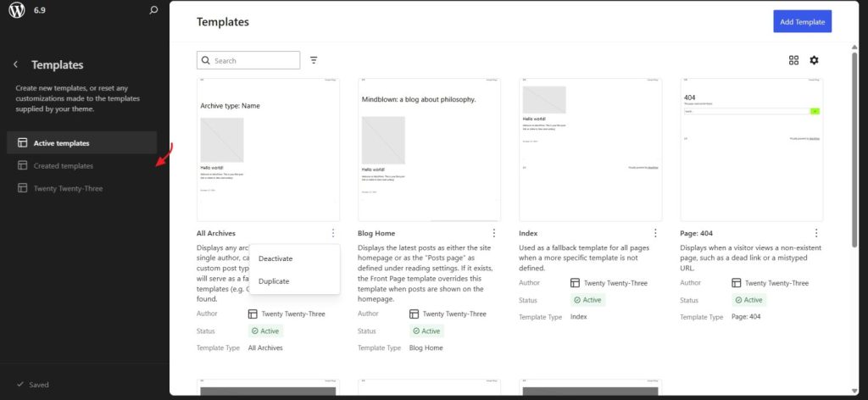
Task: Click the Active status badge under Blog Home
Action: click(x=426, y=331)
